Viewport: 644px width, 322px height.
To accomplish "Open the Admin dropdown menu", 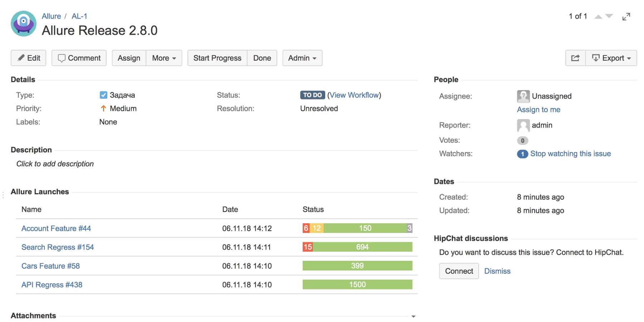I will pos(302,58).
